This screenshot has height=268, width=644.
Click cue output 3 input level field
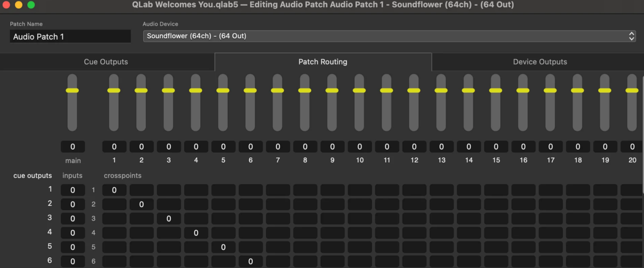tap(73, 219)
